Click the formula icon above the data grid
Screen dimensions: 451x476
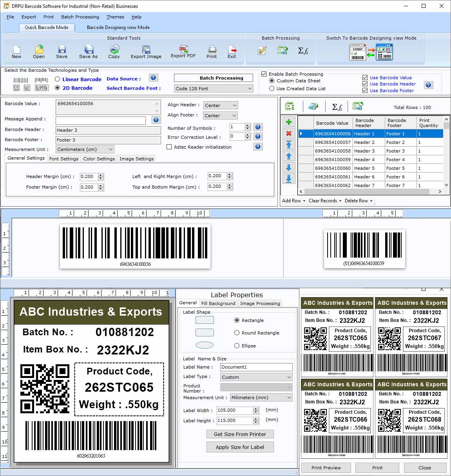(337, 107)
